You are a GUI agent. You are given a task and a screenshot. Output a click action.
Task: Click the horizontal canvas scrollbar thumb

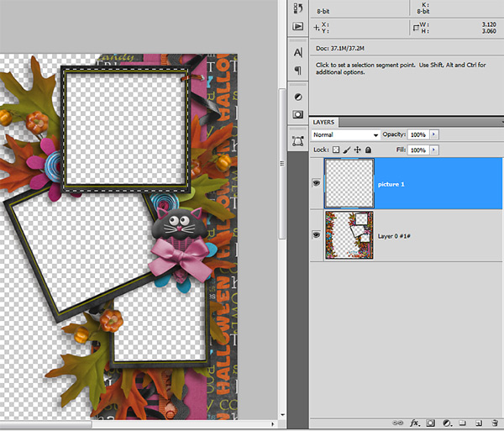tap(46, 424)
